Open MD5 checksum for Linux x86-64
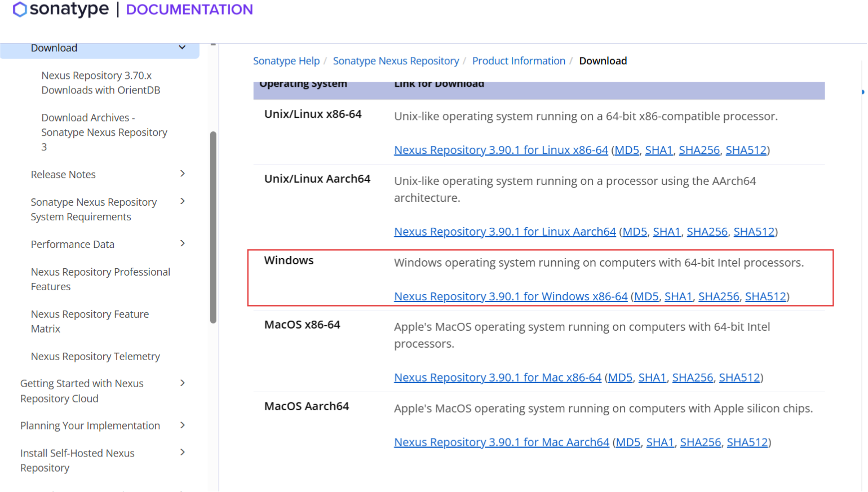 [x=627, y=150]
